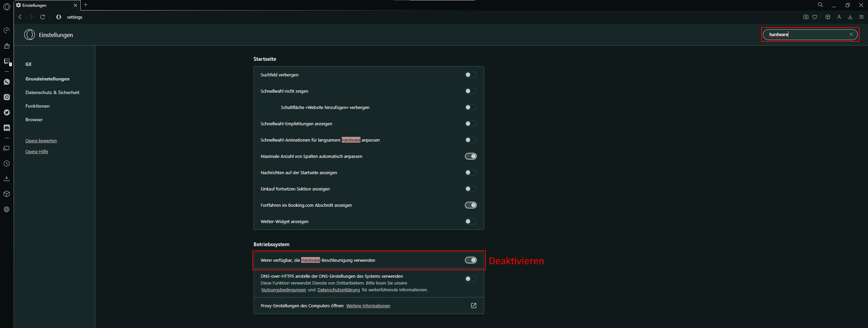The width and height of the screenshot is (868, 328).
Task: Launch the GX Cleaner tool
Action: [7, 46]
